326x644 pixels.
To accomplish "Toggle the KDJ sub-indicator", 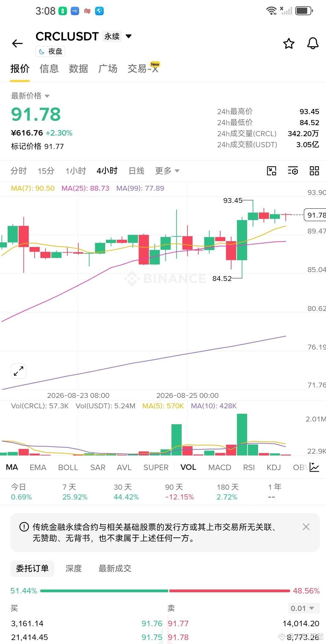I will [274, 467].
